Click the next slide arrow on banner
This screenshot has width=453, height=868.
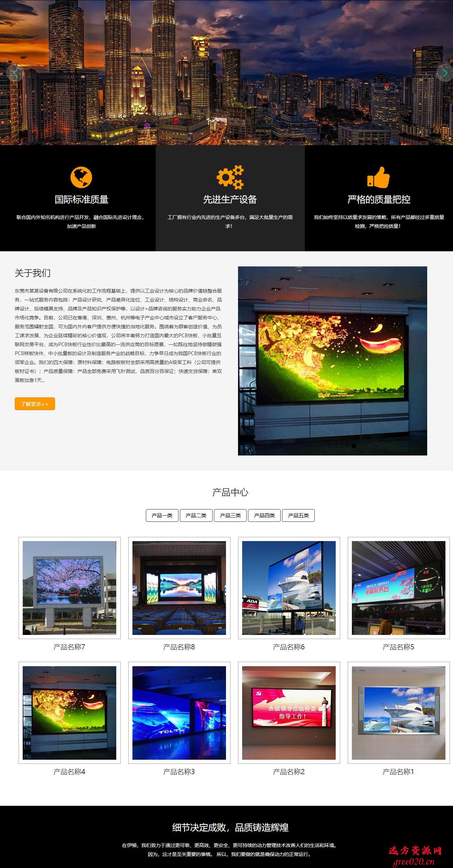pos(444,73)
